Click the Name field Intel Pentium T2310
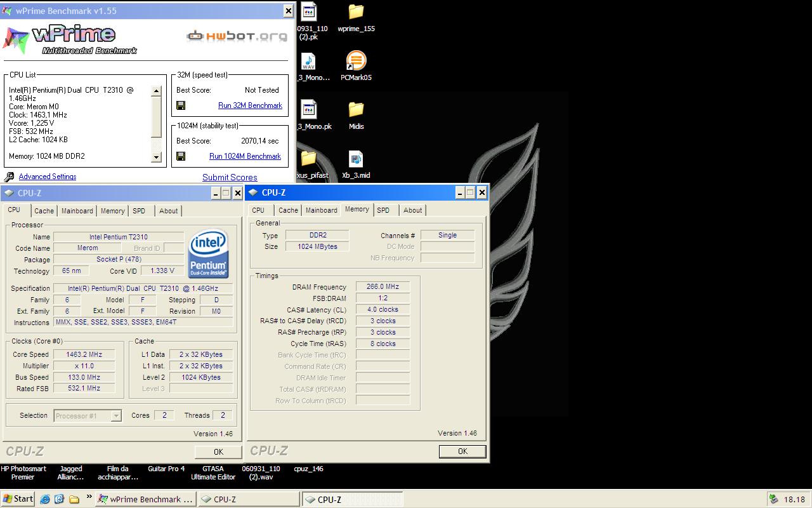 (118, 237)
